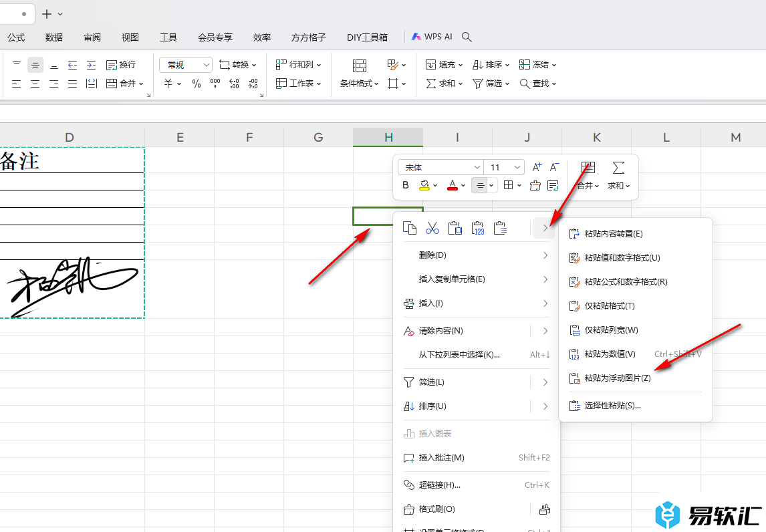Click 插入批注(M) in context menu
The height and width of the screenshot is (532, 766).
477,458
